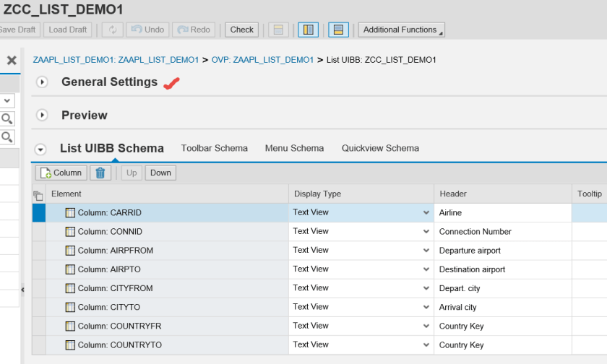Toggle the bottom panel layout button
607x364 pixels.
point(338,30)
